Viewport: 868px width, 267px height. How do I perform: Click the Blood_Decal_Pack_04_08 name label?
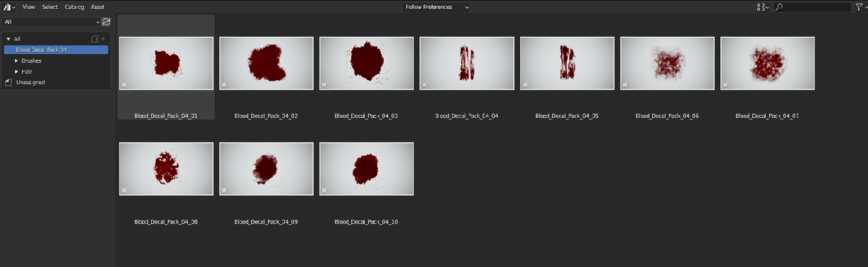click(166, 222)
